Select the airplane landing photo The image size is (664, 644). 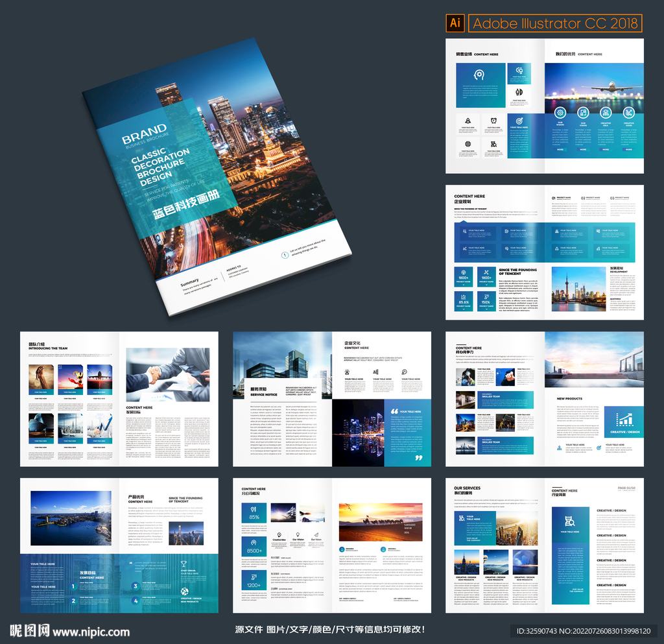(594, 88)
